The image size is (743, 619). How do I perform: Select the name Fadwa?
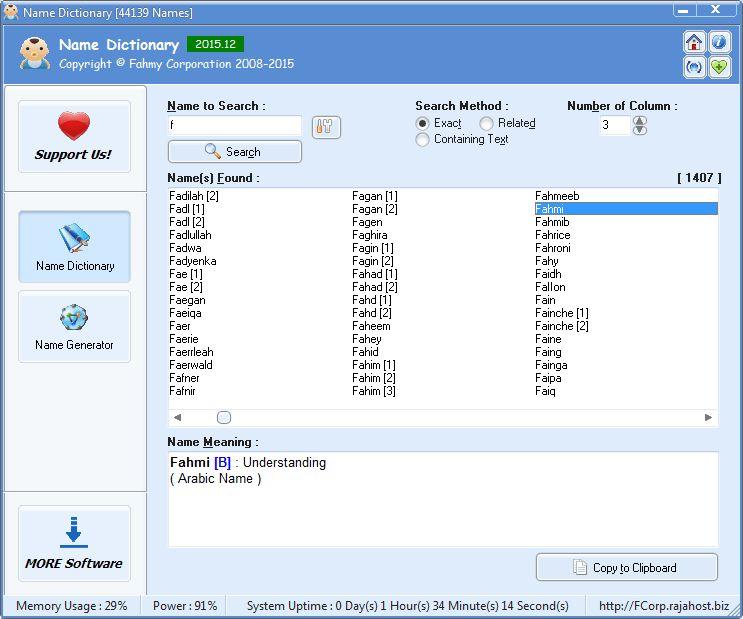(185, 248)
